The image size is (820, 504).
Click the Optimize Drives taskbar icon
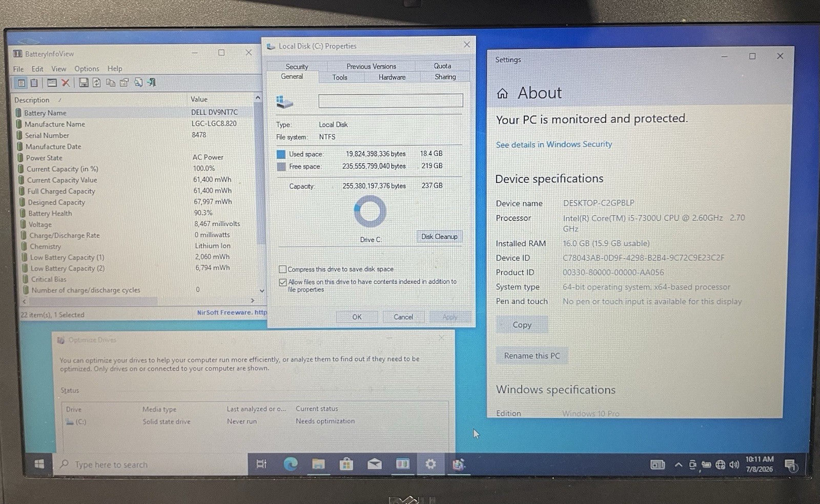458,464
